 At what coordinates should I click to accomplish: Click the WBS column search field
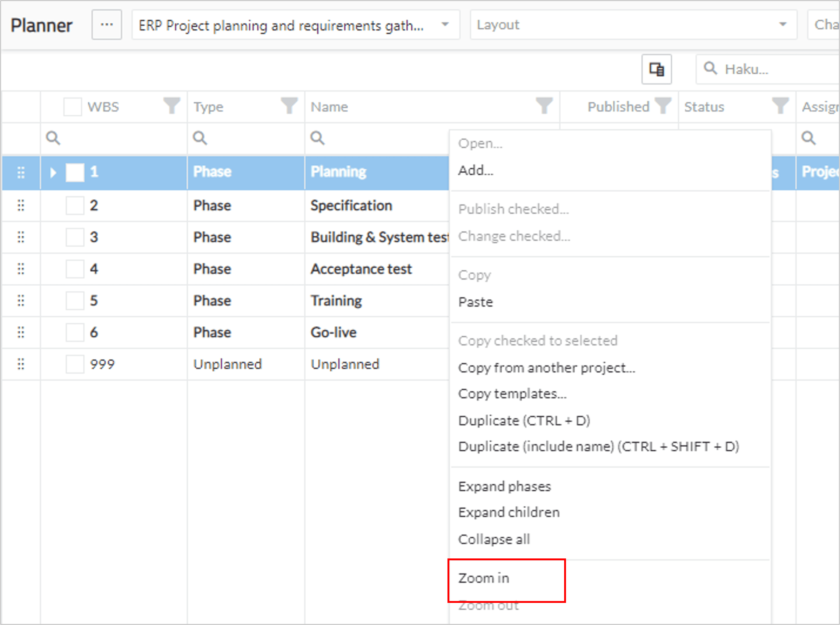point(113,139)
